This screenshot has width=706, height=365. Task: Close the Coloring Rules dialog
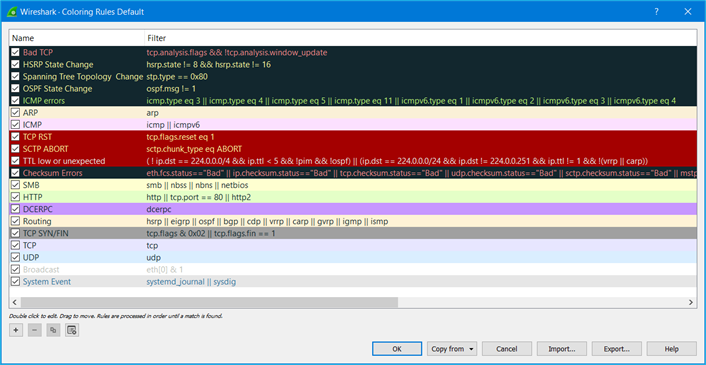[688, 12]
